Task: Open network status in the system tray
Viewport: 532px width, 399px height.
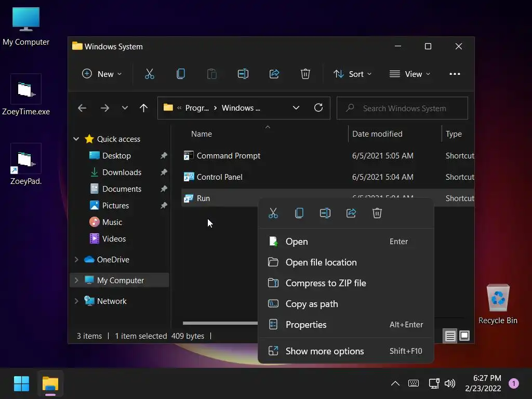Action: tap(434, 384)
